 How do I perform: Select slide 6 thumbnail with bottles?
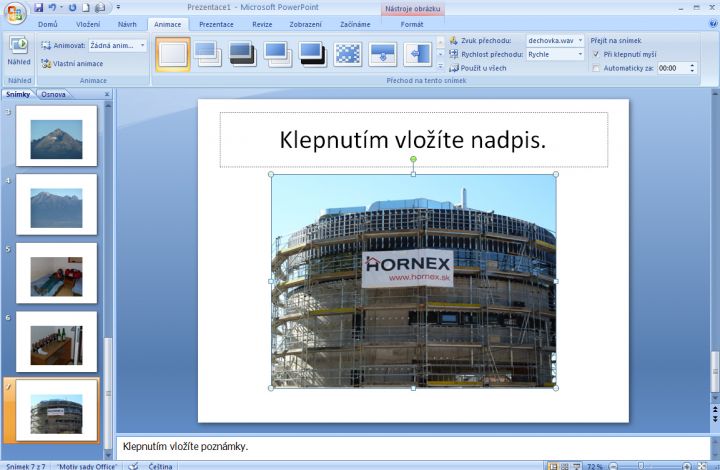coord(56,341)
